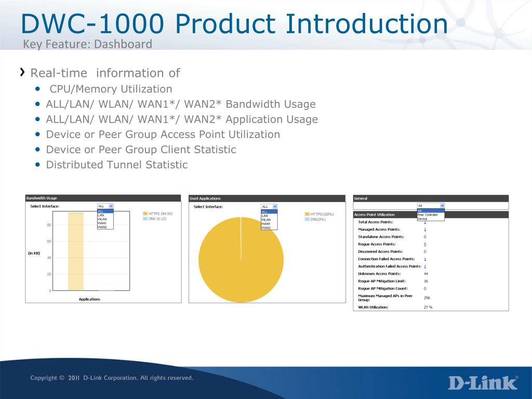The width and height of the screenshot is (532, 399).
Task: Select ALL in Bandwidth Usage interface list
Action: [x=105, y=211]
